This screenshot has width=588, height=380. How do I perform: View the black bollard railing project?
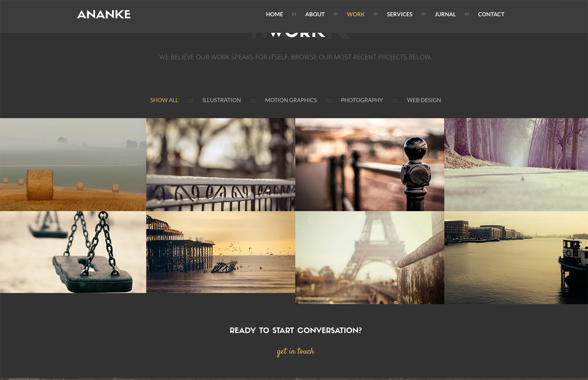[369, 164]
